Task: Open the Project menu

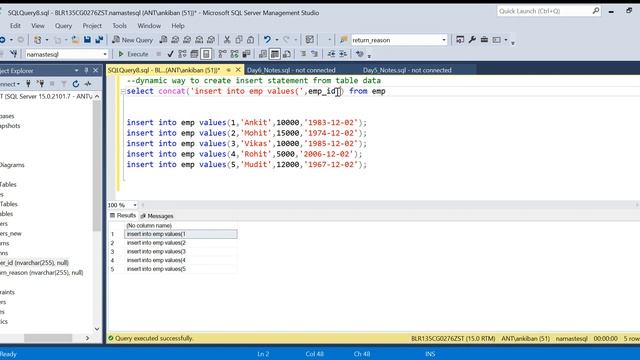Action: point(92,26)
